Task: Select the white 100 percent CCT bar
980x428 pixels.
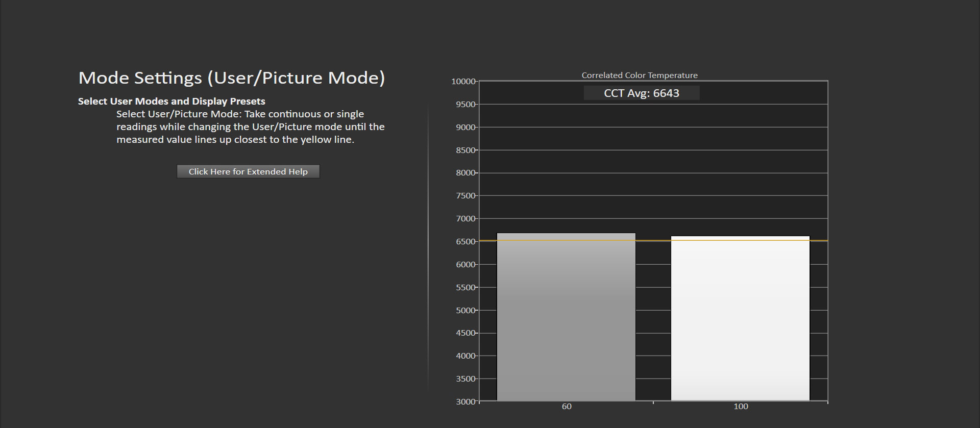Action: click(740, 319)
